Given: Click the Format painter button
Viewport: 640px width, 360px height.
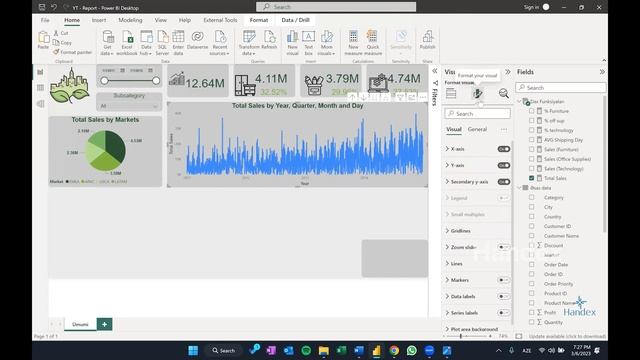Looking at the screenshot, I should click(72, 52).
